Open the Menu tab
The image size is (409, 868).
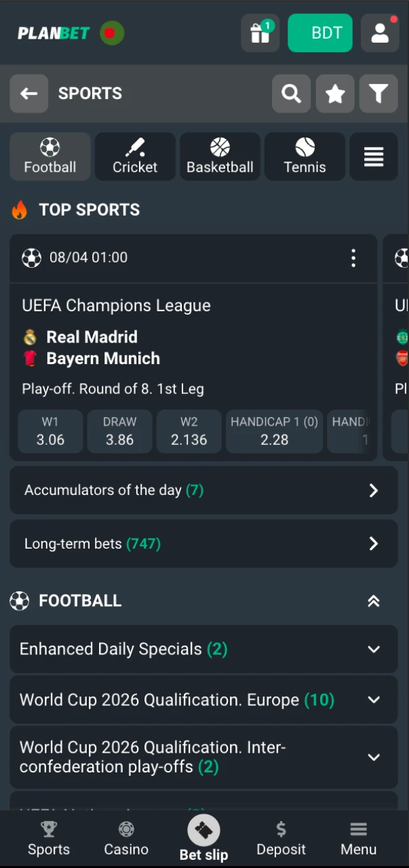[x=358, y=838]
